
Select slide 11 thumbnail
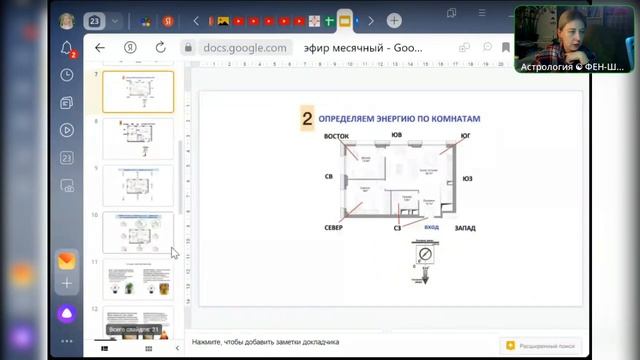click(x=138, y=280)
